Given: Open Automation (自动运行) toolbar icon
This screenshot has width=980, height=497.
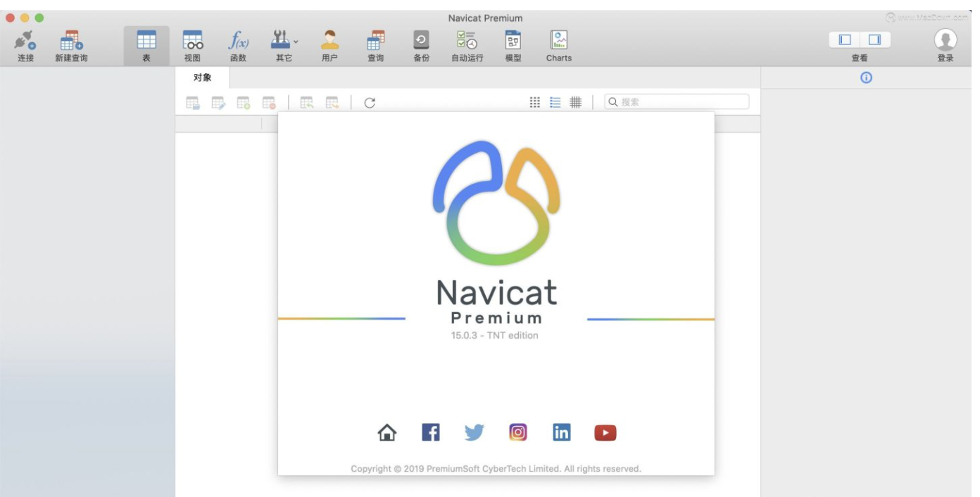Looking at the screenshot, I should point(467,41).
